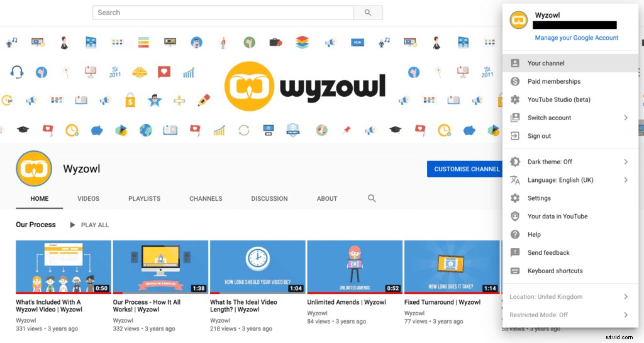Open YouTube Studio (beta) entry
Image resolution: width=644 pixels, height=343 pixels.
pos(570,99)
